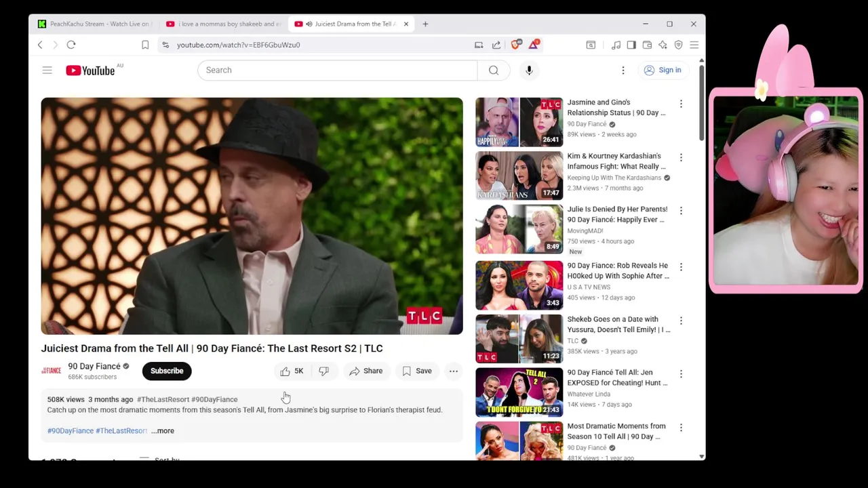
Task: Open options menu for Kim & Kourtney video
Action: [681, 157]
